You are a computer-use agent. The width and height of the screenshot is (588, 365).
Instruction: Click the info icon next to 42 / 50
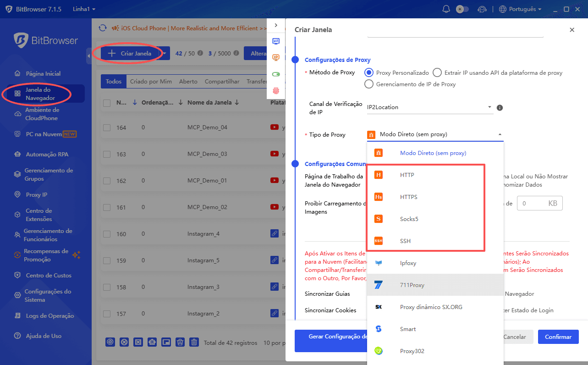[x=200, y=53]
